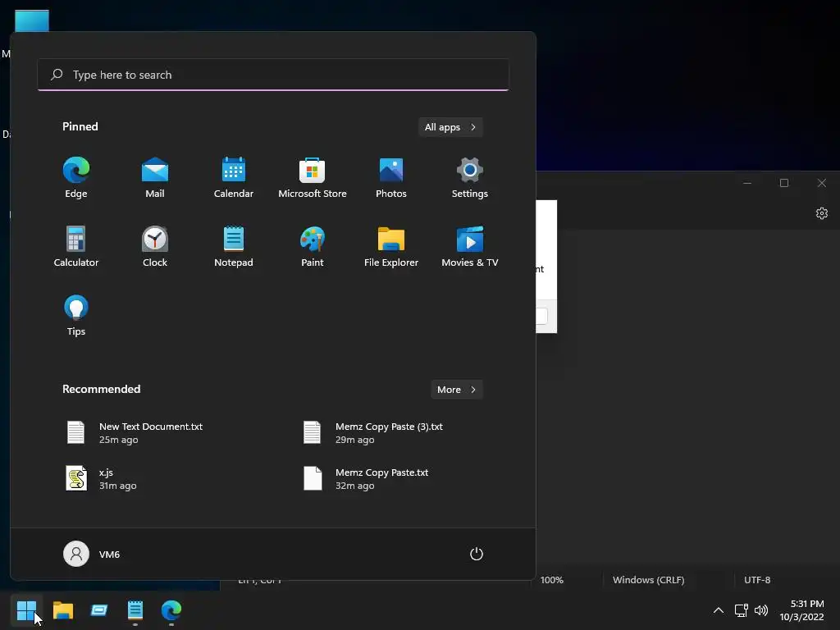Open the pinned Edge app
The image size is (840, 630).
click(x=76, y=178)
